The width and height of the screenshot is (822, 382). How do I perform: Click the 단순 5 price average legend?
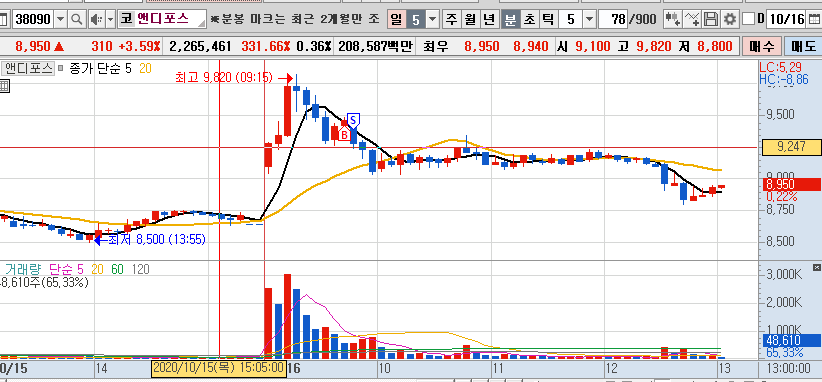[x=115, y=69]
